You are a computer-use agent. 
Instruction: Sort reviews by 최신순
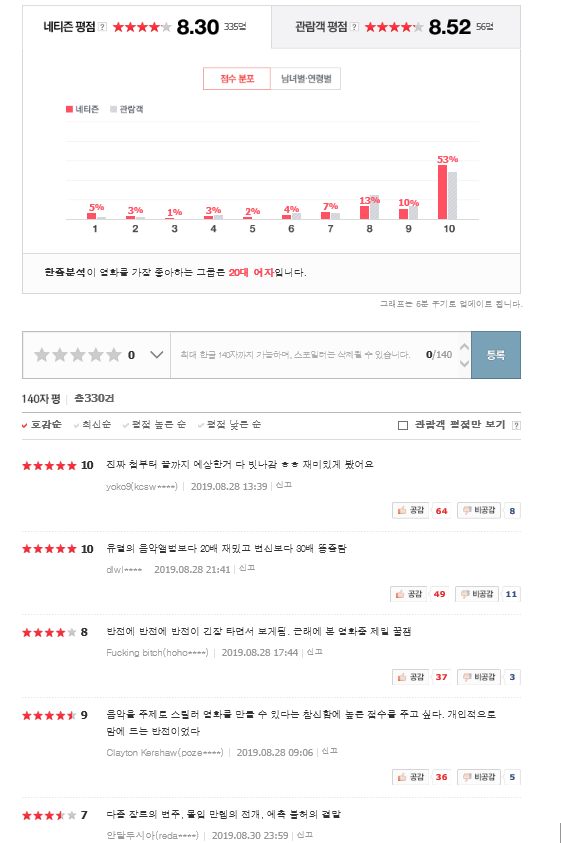pyautogui.click(x=93, y=425)
